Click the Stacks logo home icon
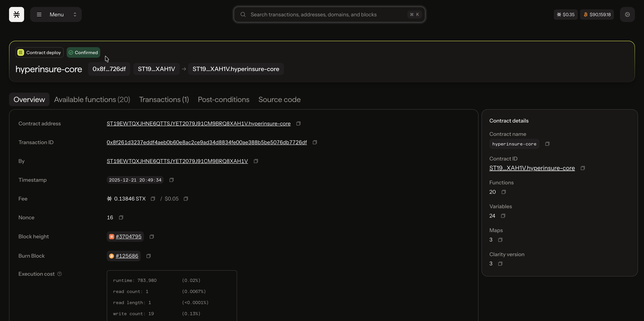The width and height of the screenshot is (644, 321). pyautogui.click(x=17, y=14)
